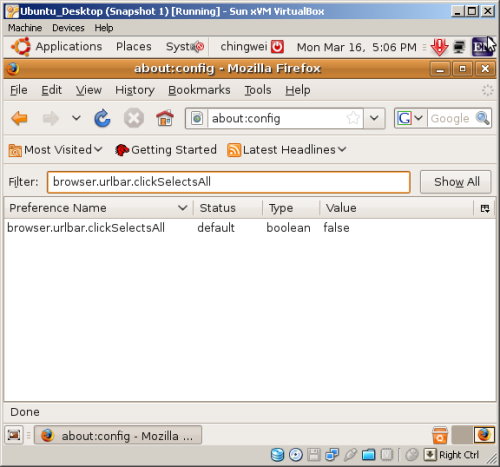Open the back/forward history dropdown arrow
Image resolution: width=500 pixels, height=467 pixels.
point(76,118)
